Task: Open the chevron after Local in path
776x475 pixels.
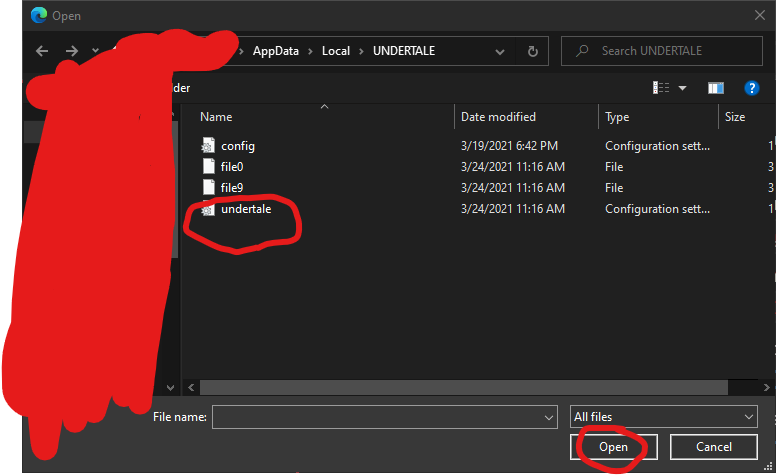Action: (x=361, y=51)
